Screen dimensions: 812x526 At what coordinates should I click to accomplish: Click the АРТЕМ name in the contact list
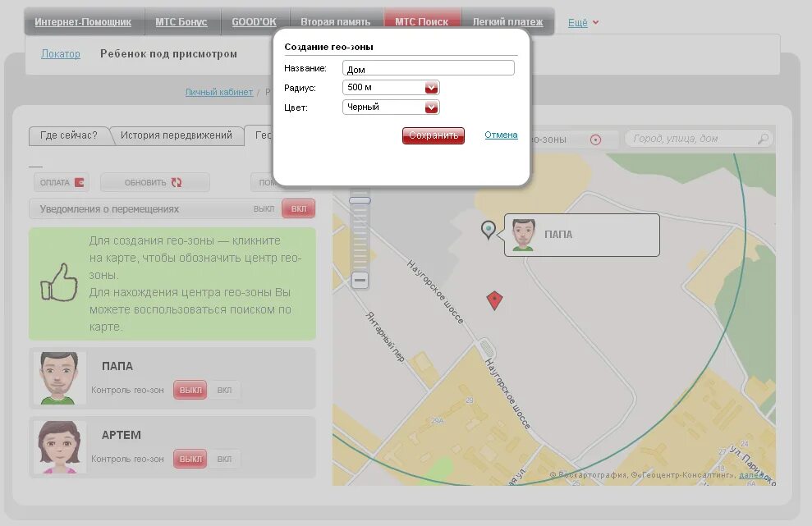122,435
